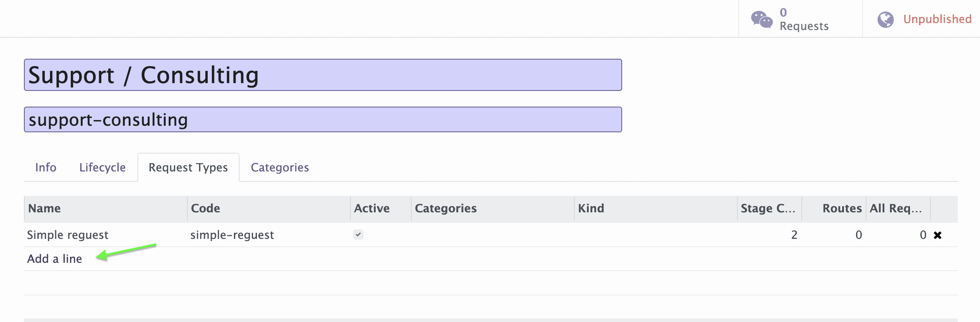
Task: Click the globe publish icon
Action: [885, 20]
